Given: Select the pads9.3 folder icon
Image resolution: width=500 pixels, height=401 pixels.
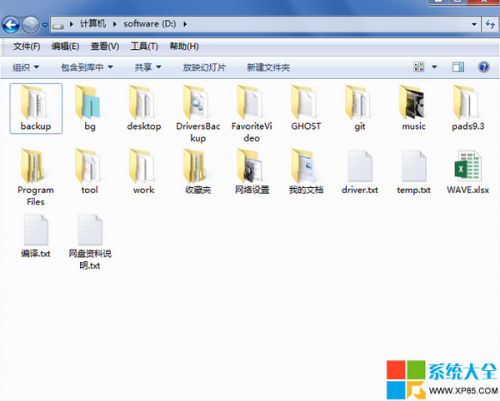Looking at the screenshot, I should click(x=466, y=102).
